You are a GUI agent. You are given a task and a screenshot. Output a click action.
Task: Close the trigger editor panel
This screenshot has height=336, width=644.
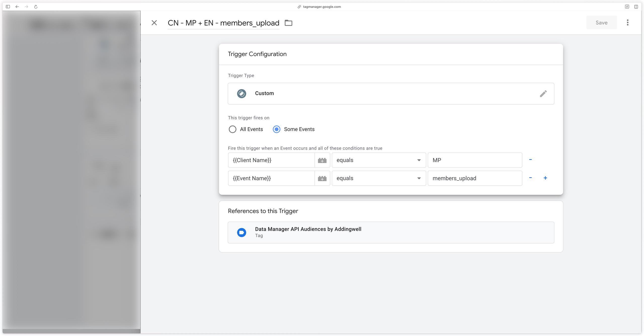pyautogui.click(x=154, y=23)
